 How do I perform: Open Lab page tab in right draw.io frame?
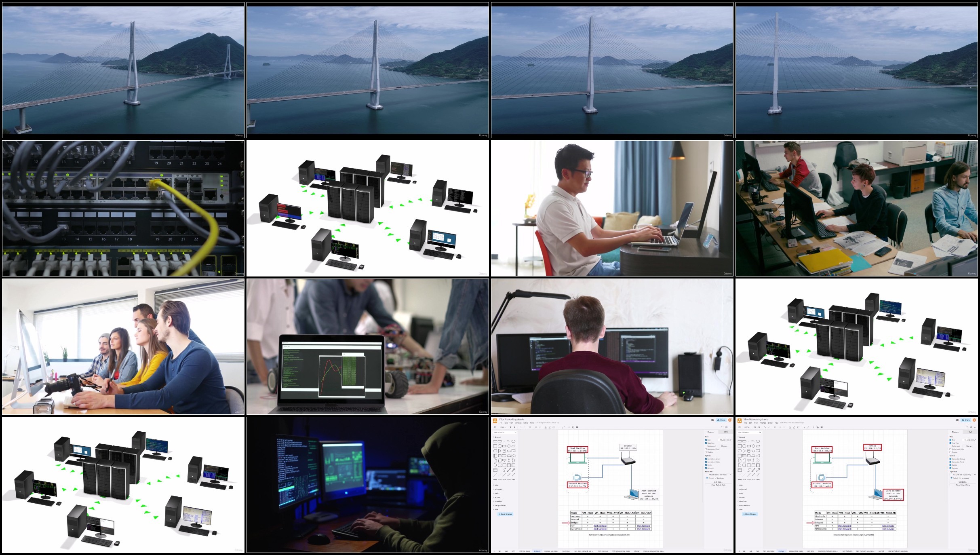pos(751,551)
